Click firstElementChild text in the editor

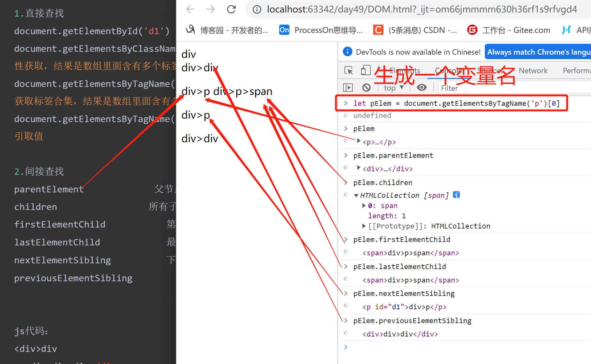pos(60,224)
